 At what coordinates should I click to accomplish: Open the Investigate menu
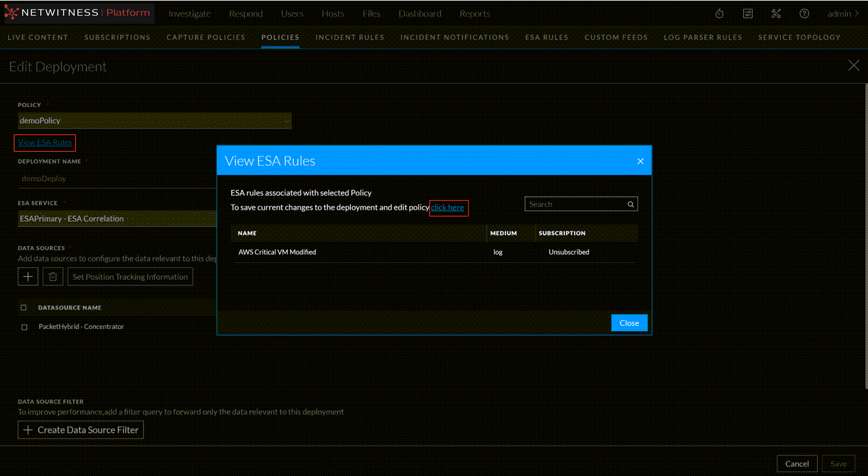[189, 13]
